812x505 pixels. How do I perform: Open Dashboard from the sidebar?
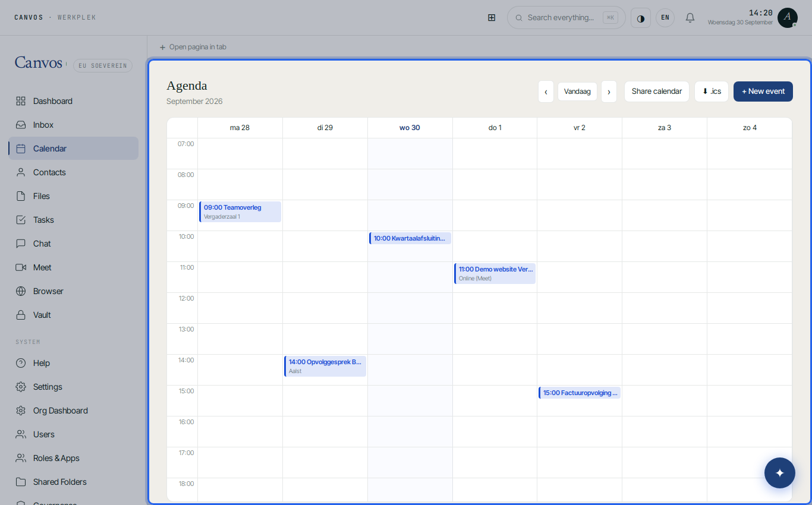[73, 101]
